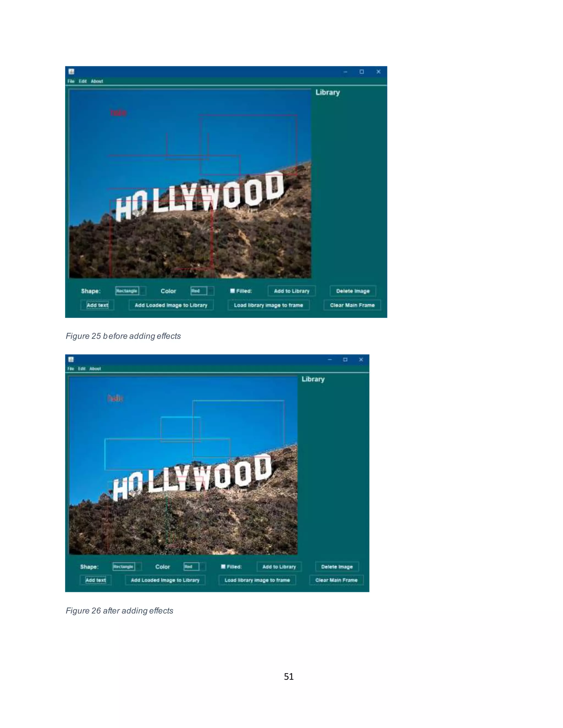Open About menu in Figure 25 window
The height and width of the screenshot is (728, 563).
97,81
